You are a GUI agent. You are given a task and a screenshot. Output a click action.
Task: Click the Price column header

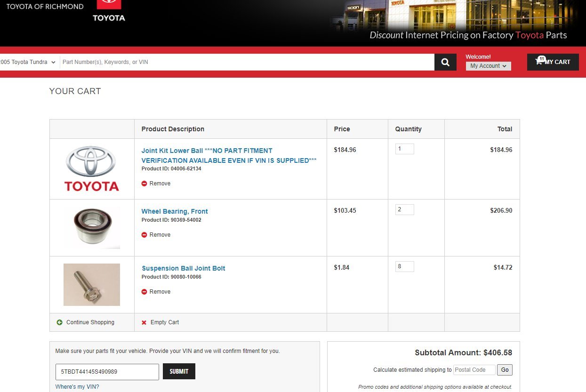pos(342,129)
